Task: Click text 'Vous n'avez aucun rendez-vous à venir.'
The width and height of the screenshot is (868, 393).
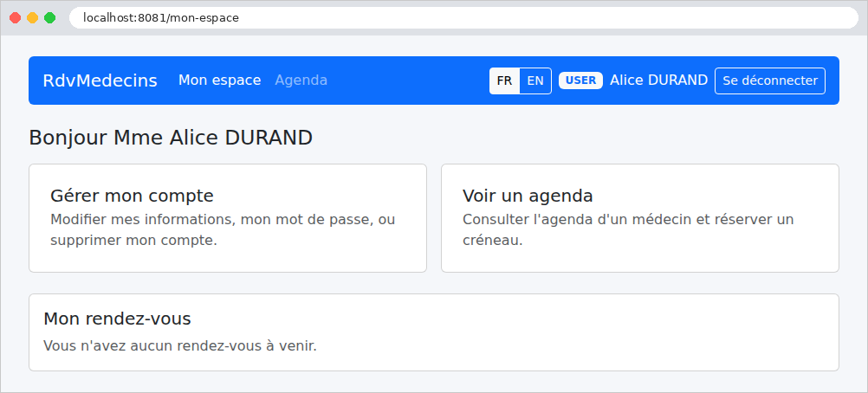Action: pos(180,346)
